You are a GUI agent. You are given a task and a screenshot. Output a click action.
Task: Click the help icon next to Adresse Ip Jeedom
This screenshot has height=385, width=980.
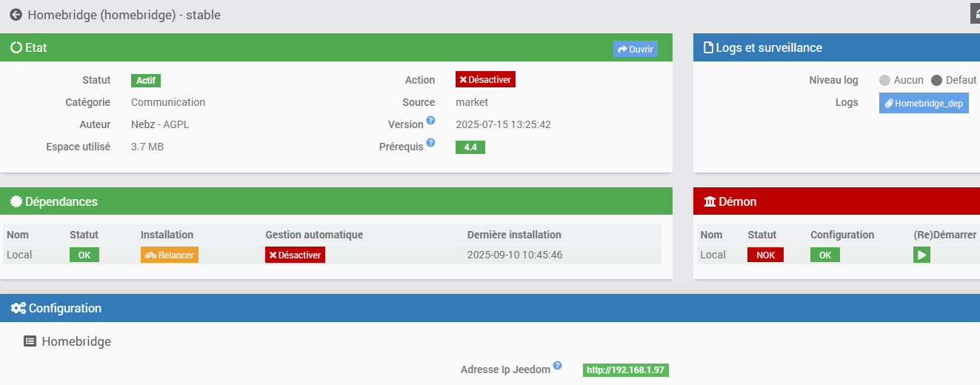(557, 366)
